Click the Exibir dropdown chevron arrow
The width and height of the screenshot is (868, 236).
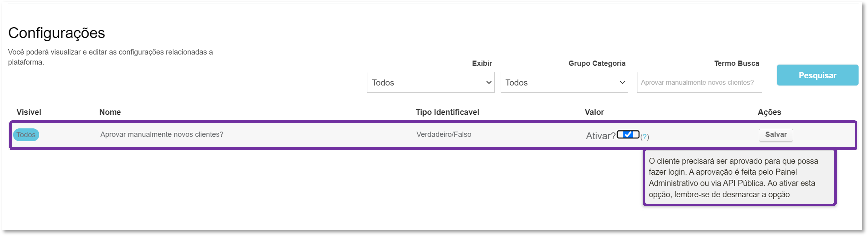pos(488,82)
